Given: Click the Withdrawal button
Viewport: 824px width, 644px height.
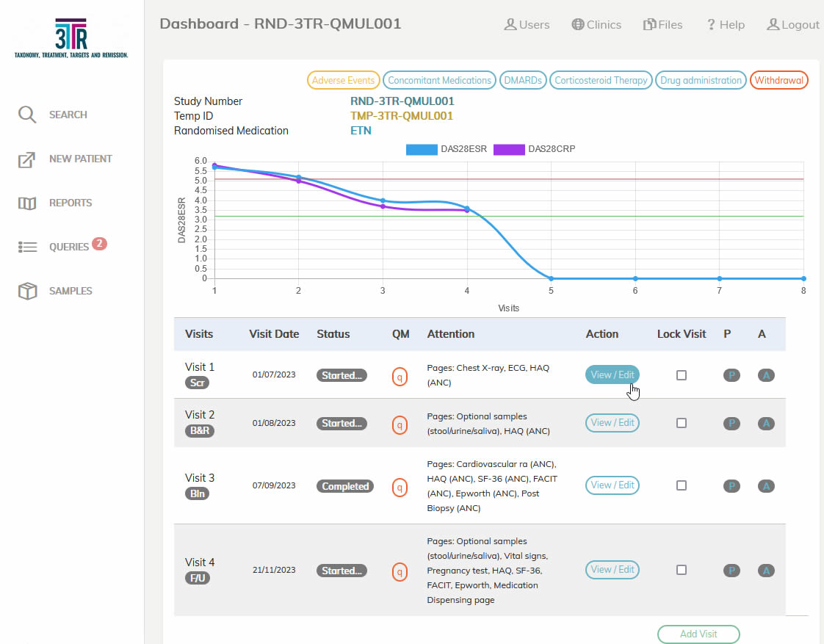Looking at the screenshot, I should point(778,80).
